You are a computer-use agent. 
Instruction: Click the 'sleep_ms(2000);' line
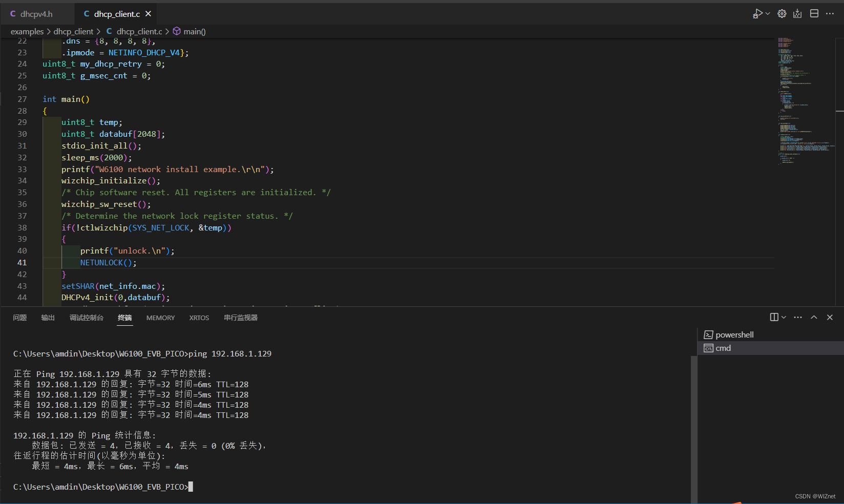97,157
